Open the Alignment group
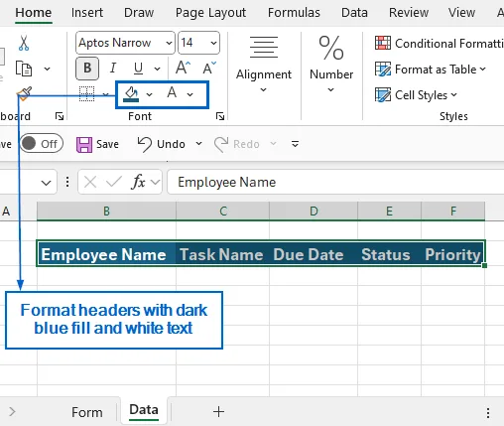 264,65
